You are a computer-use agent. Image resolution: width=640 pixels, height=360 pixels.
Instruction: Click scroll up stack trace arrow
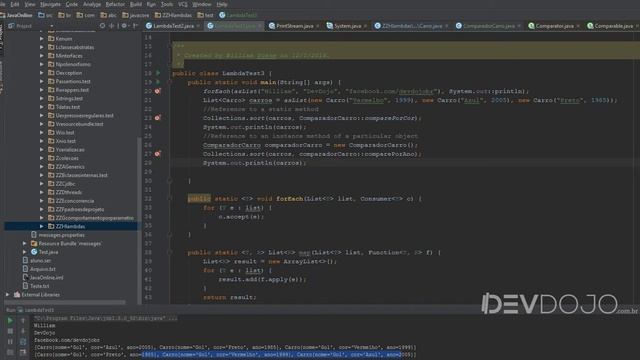[23, 321]
